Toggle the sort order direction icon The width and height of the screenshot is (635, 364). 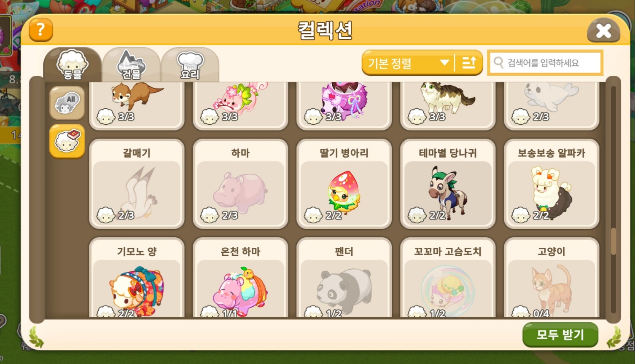pos(469,63)
